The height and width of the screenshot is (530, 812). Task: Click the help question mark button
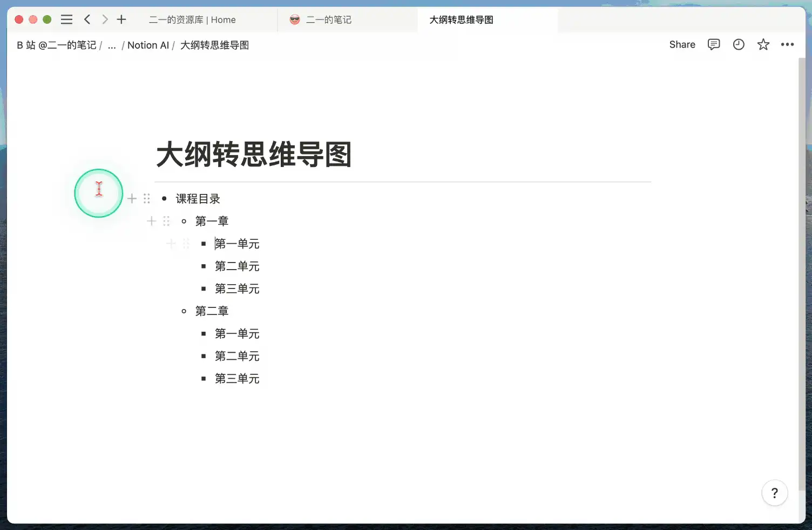coord(774,493)
